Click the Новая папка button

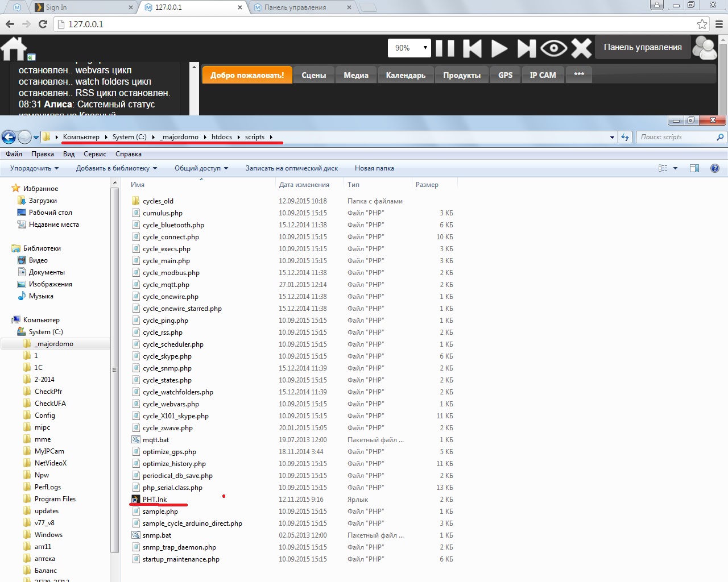374,168
